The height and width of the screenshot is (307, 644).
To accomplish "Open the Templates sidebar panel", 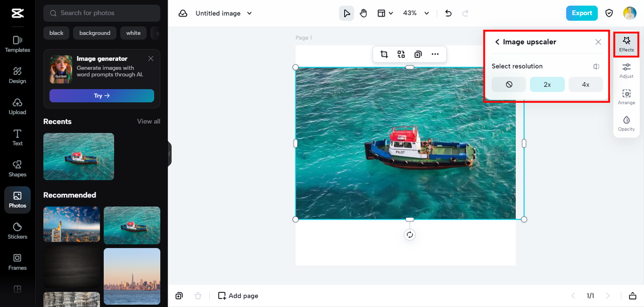I will [18, 44].
